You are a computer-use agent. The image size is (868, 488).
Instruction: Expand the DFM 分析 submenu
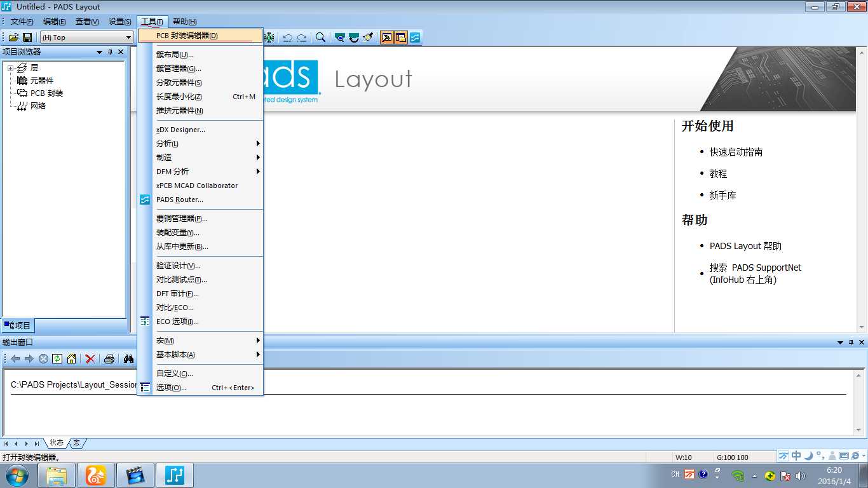(x=200, y=172)
